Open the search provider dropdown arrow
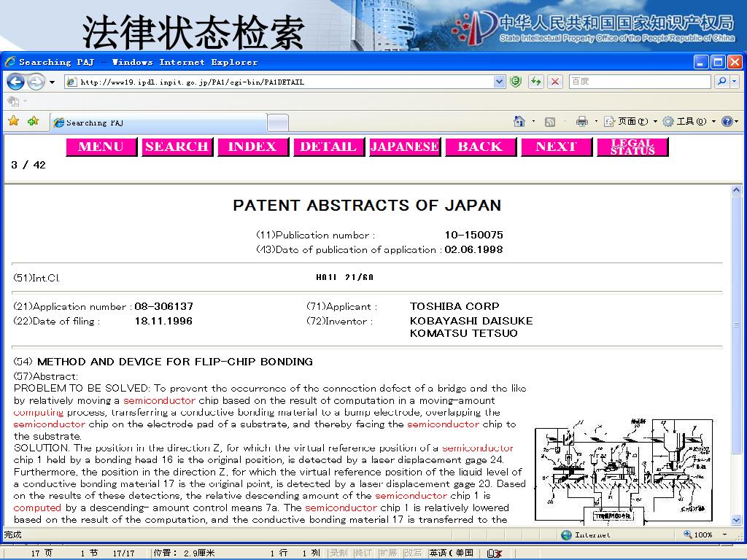Image resolution: width=747 pixels, height=560 pixels. [x=734, y=82]
